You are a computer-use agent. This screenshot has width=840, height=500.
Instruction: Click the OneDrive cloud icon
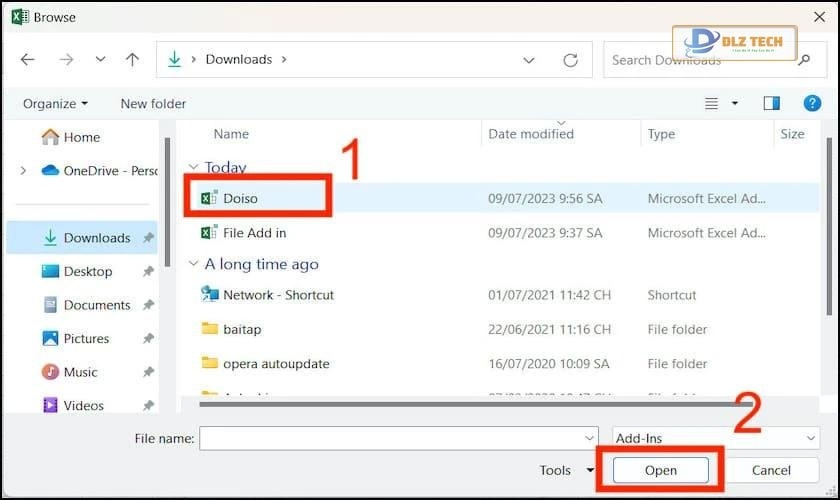50,170
